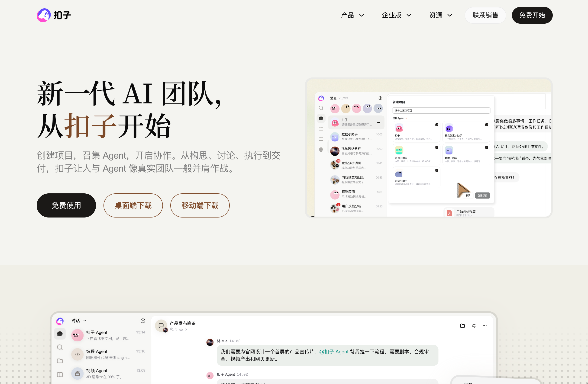Open the 理财顾问 conversation
The height and width of the screenshot is (384, 588).
(x=356, y=194)
